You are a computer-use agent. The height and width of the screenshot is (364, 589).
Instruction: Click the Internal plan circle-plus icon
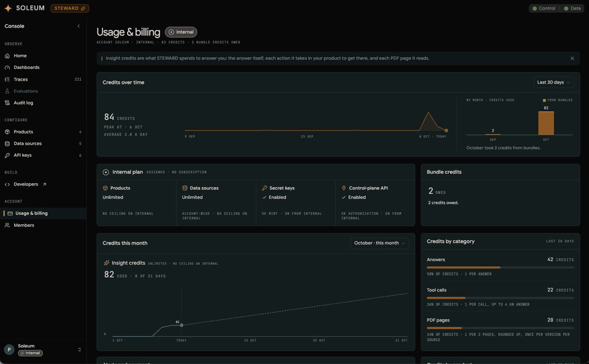[x=106, y=172]
